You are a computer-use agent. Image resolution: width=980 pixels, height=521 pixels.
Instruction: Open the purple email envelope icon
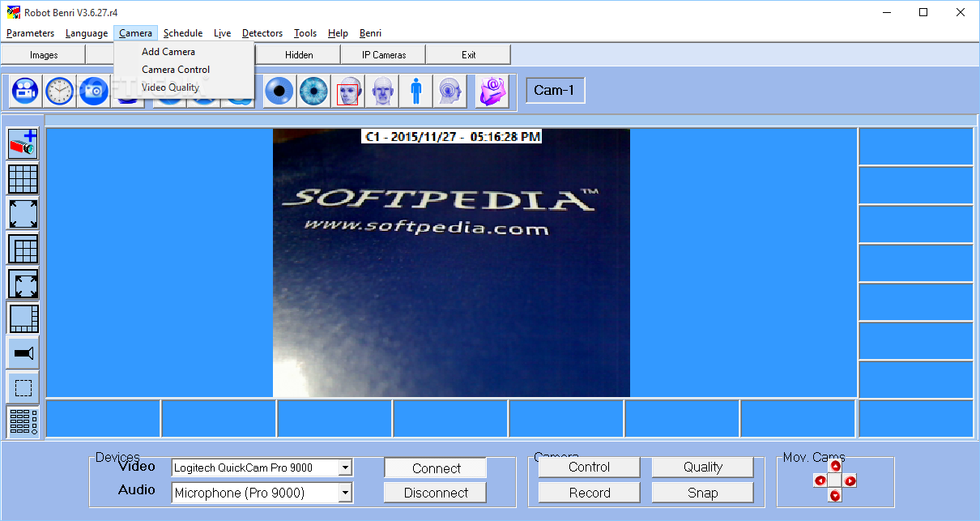[x=492, y=91]
